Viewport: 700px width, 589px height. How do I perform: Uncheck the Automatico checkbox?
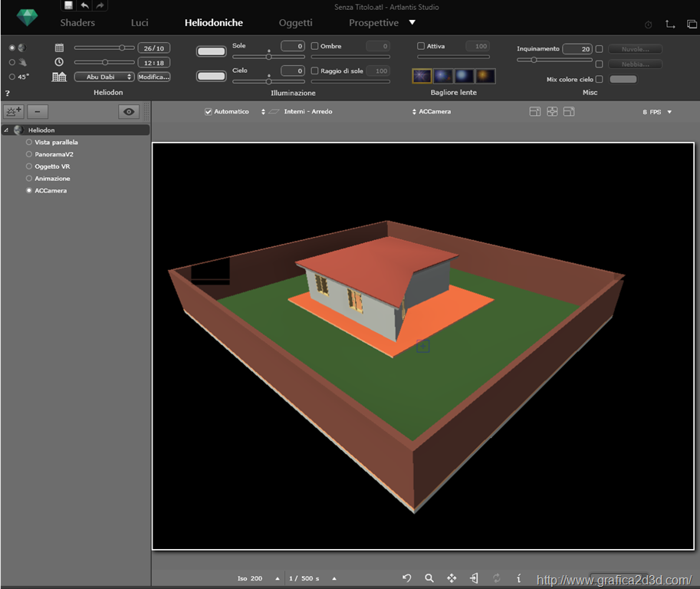(x=209, y=112)
